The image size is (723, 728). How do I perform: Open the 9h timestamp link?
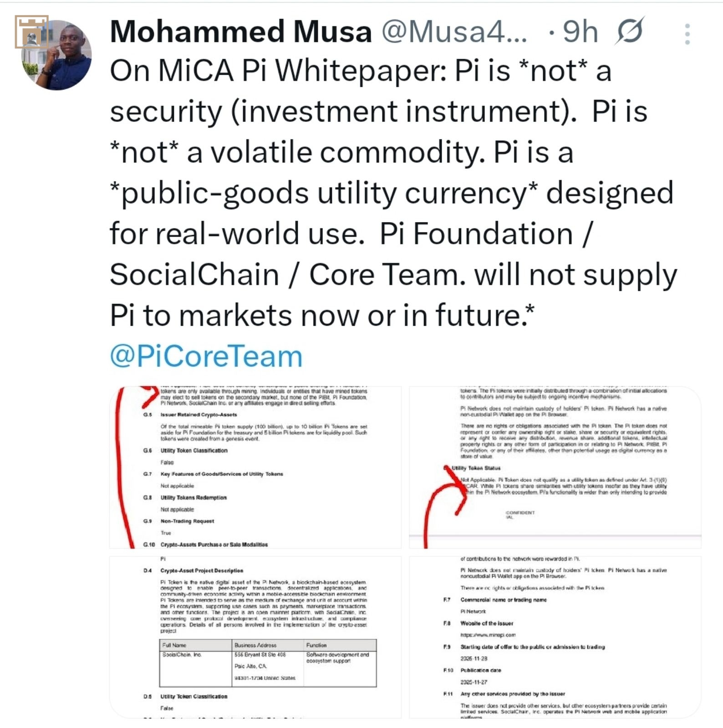(x=580, y=32)
